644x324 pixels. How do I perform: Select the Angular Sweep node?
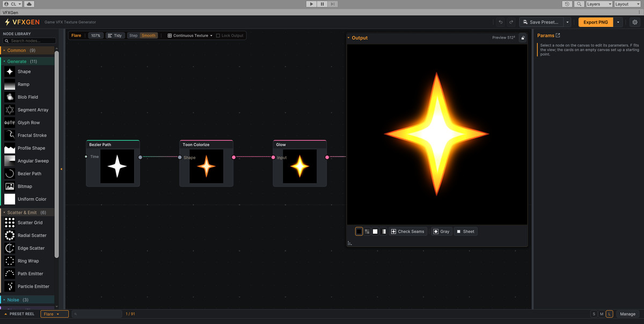[x=29, y=161]
